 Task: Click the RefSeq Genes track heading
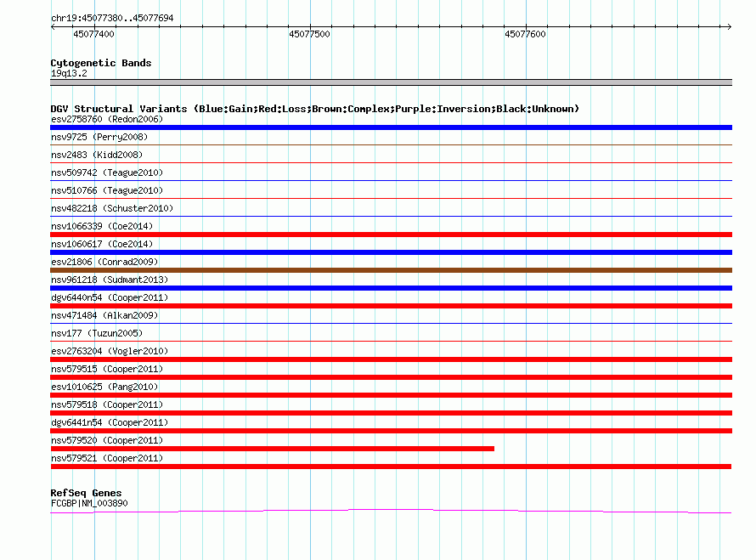(x=86, y=493)
